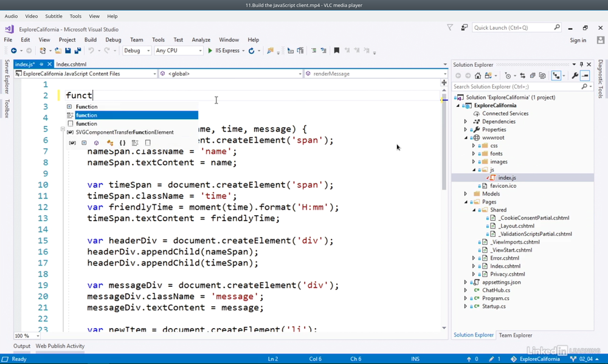Click the Solution Explorer search magnifier icon
The height and width of the screenshot is (364, 608).
tap(584, 87)
